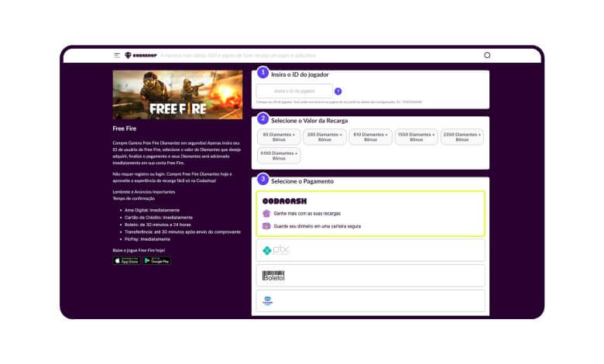Click the player ID input field

coord(294,91)
